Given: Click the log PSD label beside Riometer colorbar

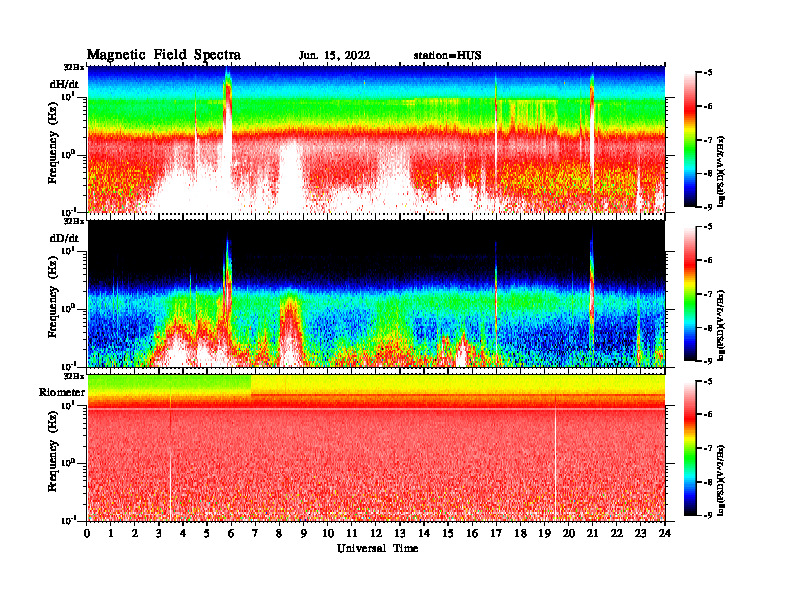Looking at the screenshot, I should [721, 480].
